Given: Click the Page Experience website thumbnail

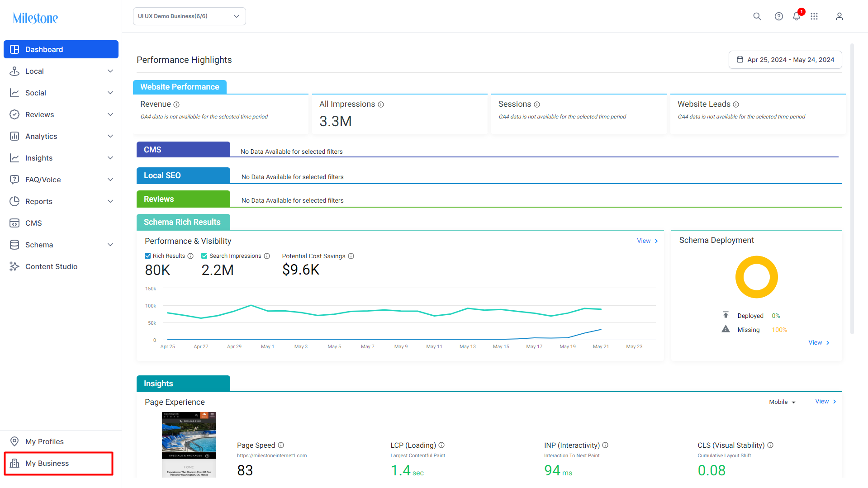Looking at the screenshot, I should point(189,445).
